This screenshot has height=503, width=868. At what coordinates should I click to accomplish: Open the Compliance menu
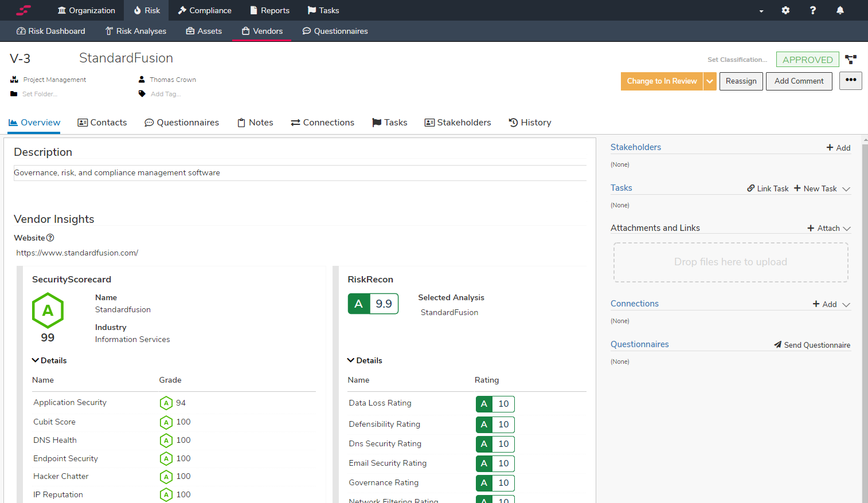[x=205, y=10]
